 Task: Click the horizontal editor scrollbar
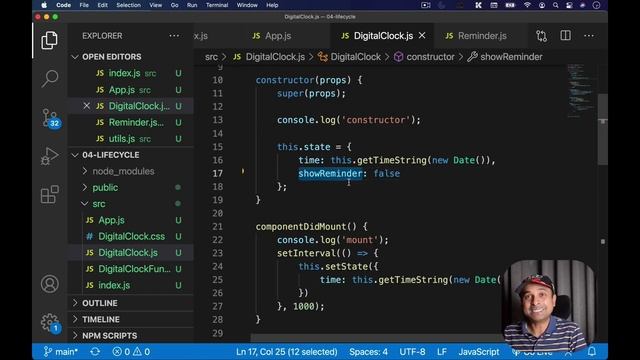pyautogui.click(x=376, y=338)
